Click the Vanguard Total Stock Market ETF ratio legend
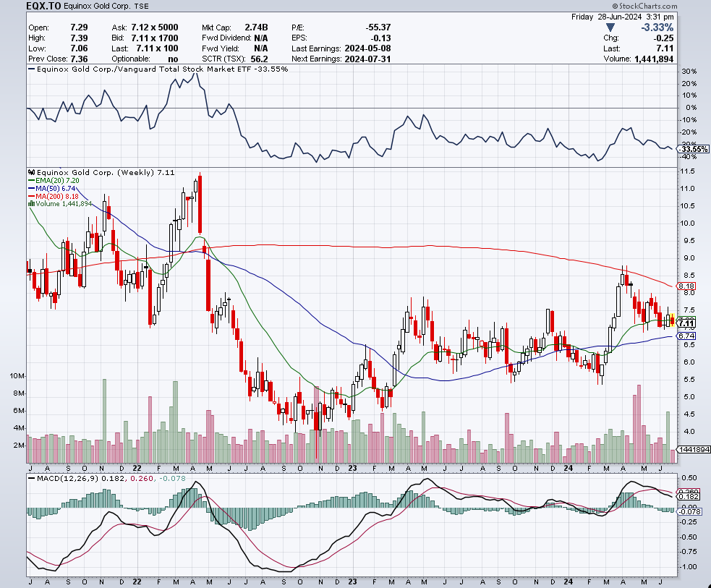Screen dimensions: 711x588 click(x=158, y=69)
